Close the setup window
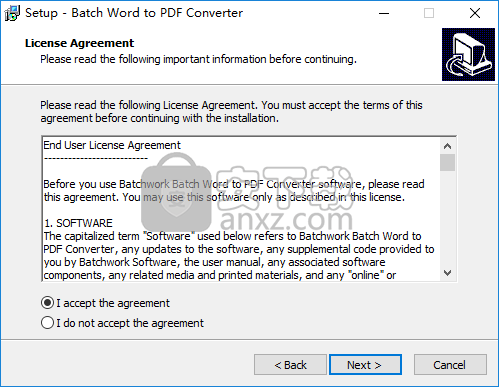This screenshot has width=499, height=387. (x=475, y=13)
